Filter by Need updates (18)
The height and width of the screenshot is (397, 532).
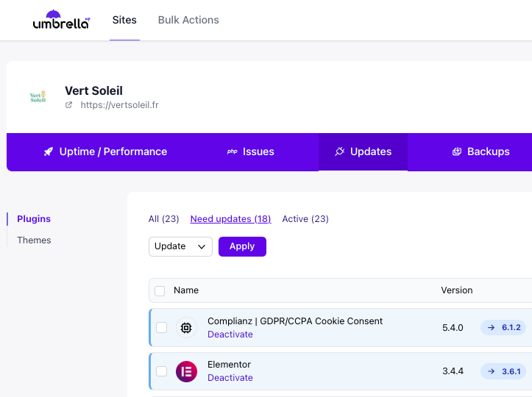[x=230, y=219]
